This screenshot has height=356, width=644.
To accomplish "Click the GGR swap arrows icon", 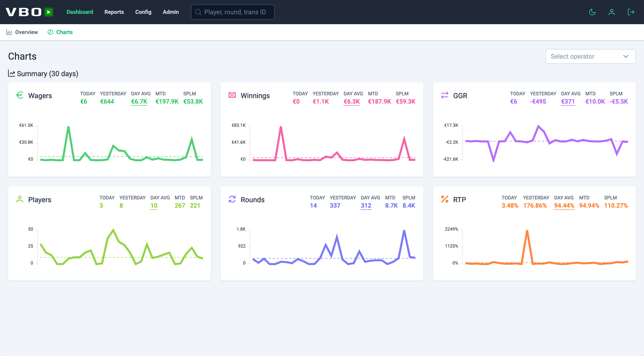I will click(x=445, y=95).
